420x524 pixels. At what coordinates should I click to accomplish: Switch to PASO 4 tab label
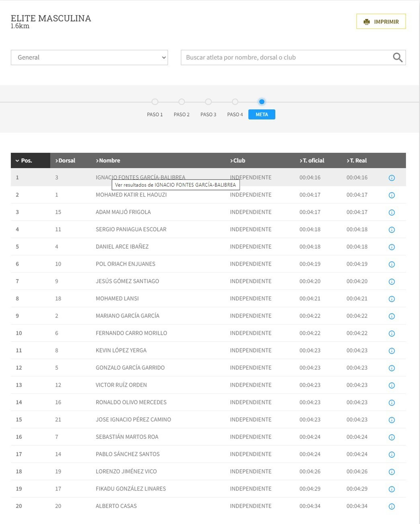coord(235,115)
